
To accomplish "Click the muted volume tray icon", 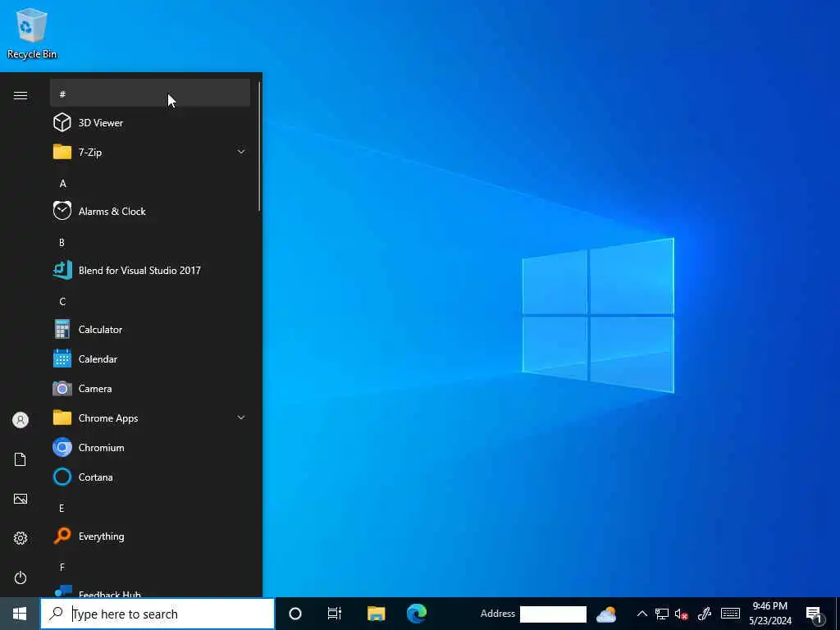I will pyautogui.click(x=682, y=614).
